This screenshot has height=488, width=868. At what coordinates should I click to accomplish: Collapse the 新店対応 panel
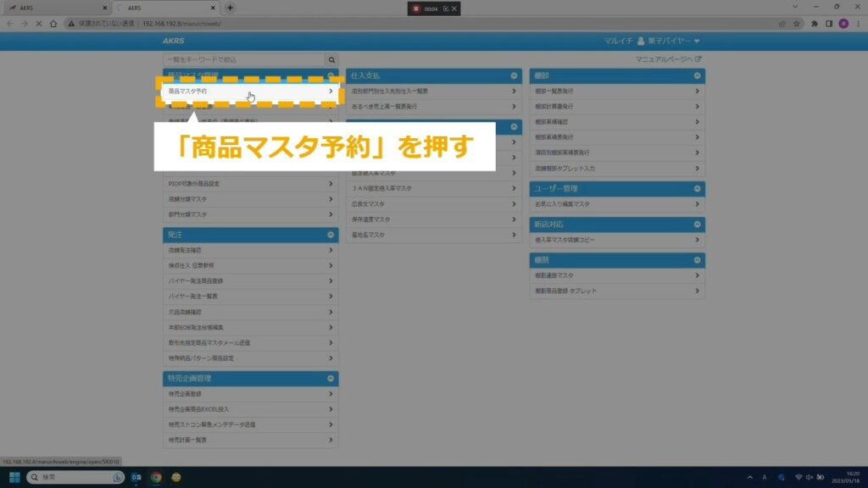tap(697, 225)
